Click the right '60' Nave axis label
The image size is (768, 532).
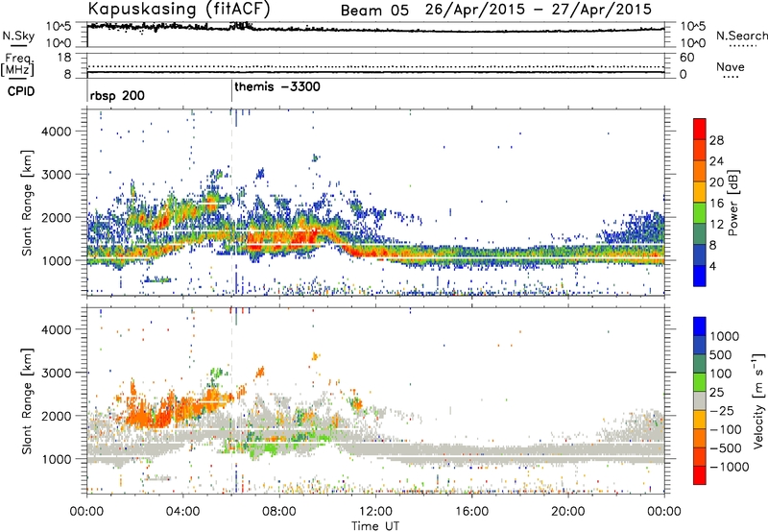click(x=687, y=58)
